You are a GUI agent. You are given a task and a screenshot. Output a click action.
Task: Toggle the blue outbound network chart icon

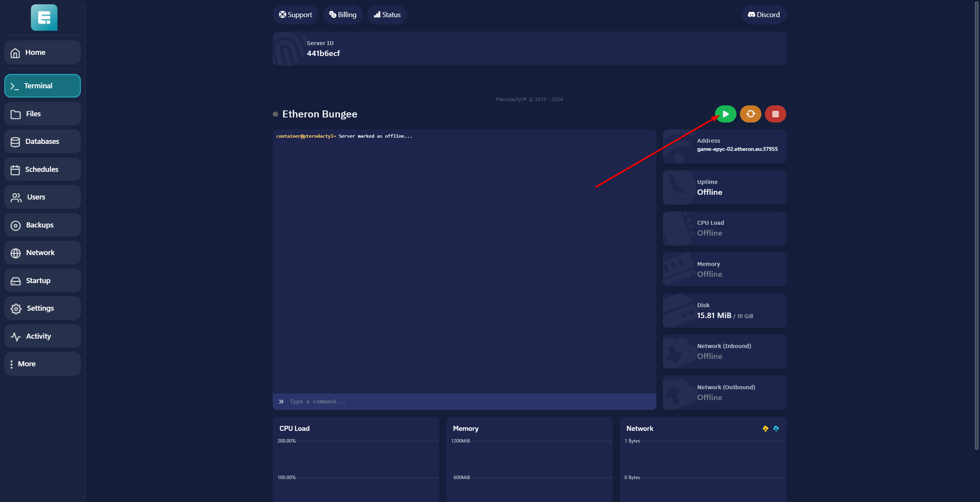776,429
